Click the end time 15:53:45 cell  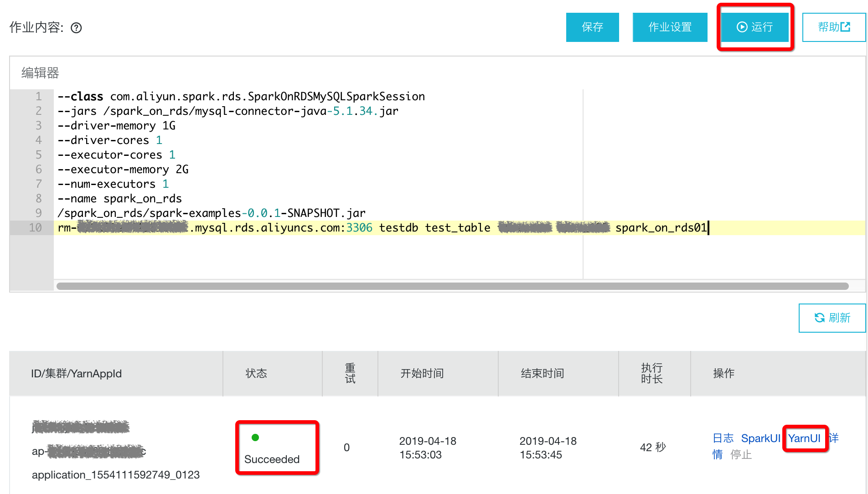tap(548, 448)
